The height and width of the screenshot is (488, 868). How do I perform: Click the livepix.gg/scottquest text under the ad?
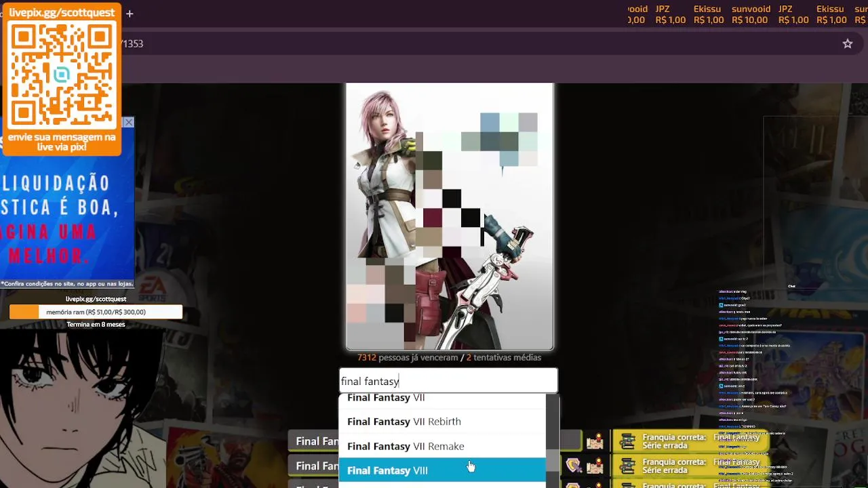coord(96,299)
